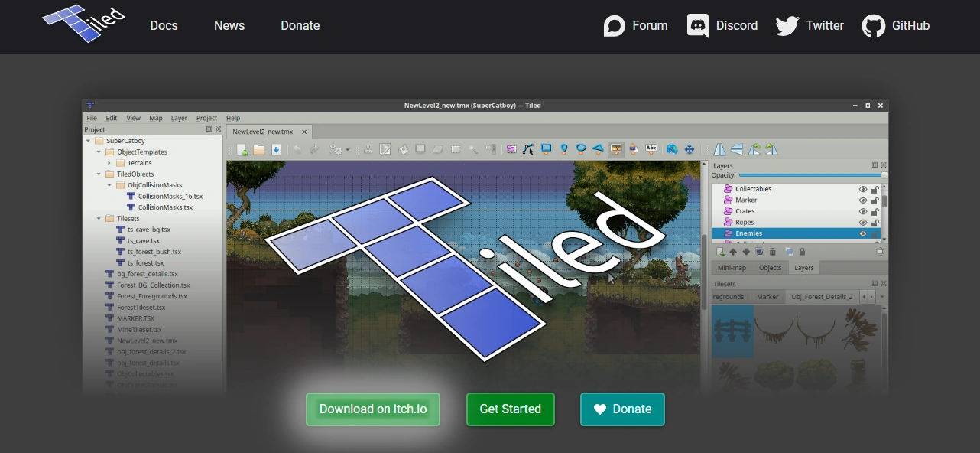Select the Eraser tool

[438, 149]
